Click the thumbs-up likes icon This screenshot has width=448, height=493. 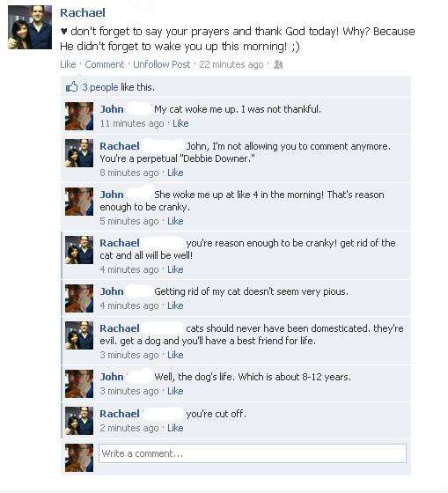71,86
